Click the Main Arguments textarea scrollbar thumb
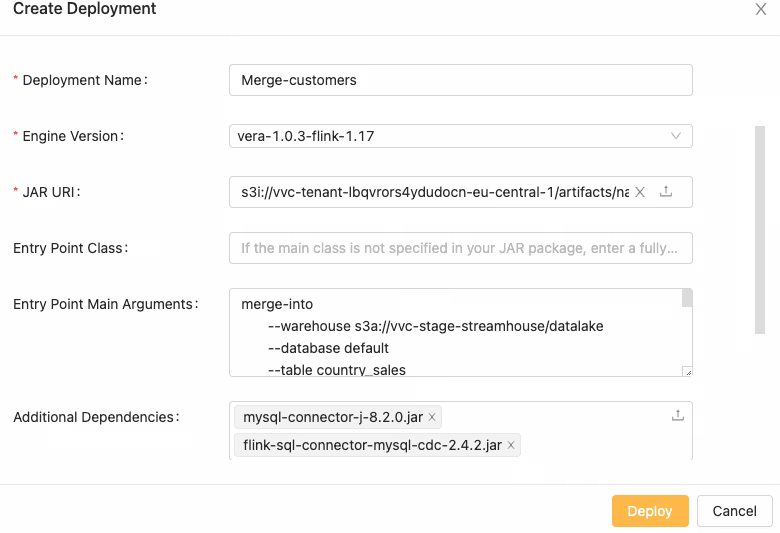780x533 pixels. pyautogui.click(x=687, y=298)
